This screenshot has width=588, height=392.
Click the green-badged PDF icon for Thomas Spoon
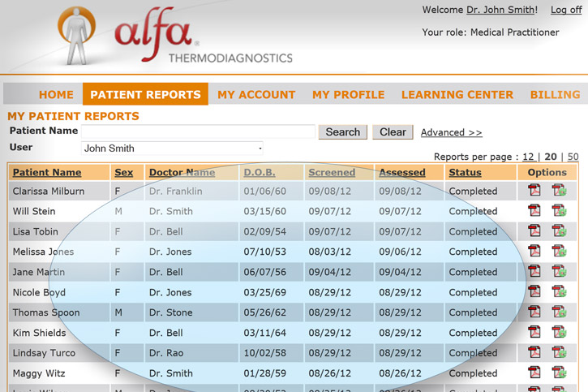tap(559, 312)
